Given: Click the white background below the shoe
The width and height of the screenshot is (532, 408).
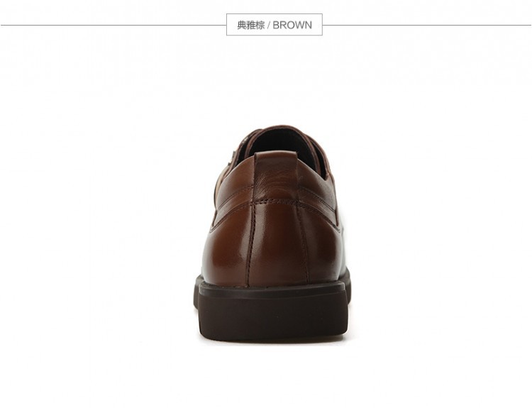Looking at the screenshot, I should (272, 373).
